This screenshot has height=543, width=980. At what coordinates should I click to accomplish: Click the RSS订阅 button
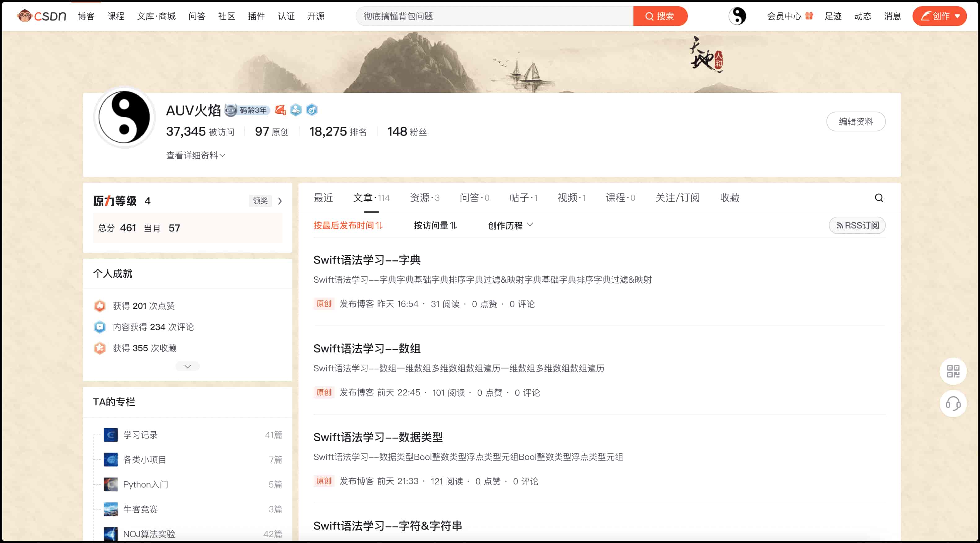click(857, 225)
